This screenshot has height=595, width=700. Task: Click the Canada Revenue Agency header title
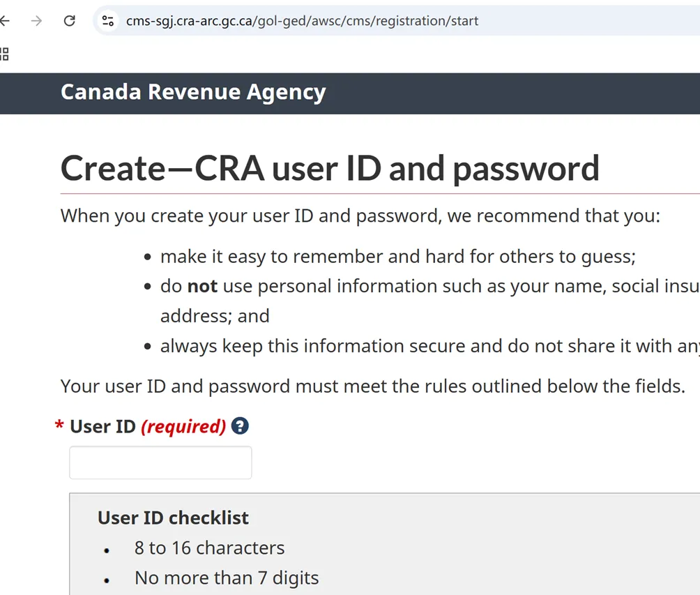click(193, 92)
